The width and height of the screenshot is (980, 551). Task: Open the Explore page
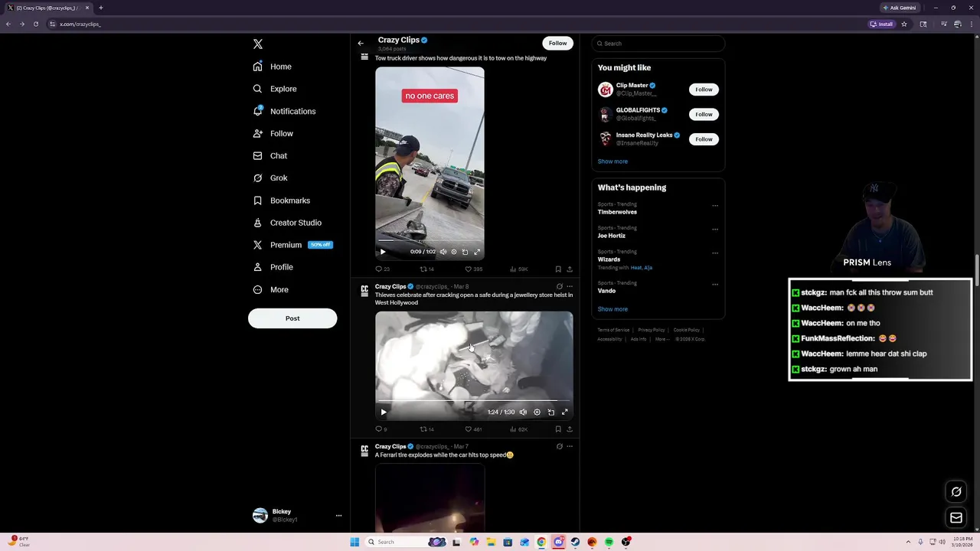point(275,89)
